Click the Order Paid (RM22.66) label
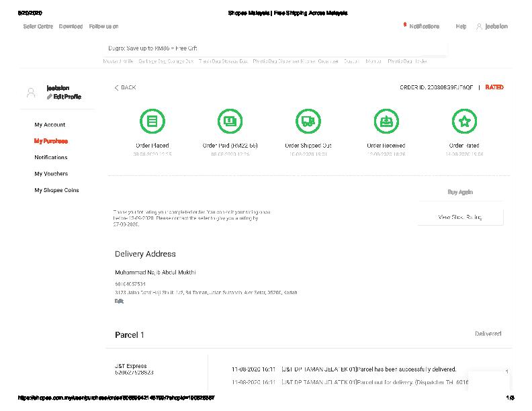This screenshot has height=411, width=532. point(230,146)
